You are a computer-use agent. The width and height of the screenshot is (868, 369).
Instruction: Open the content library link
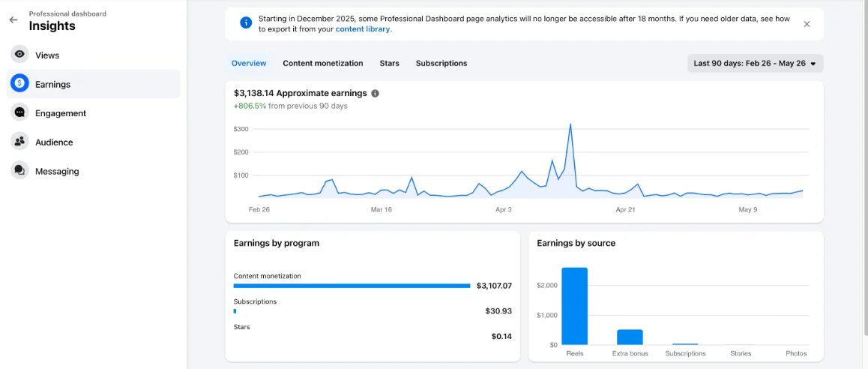pyautogui.click(x=363, y=28)
